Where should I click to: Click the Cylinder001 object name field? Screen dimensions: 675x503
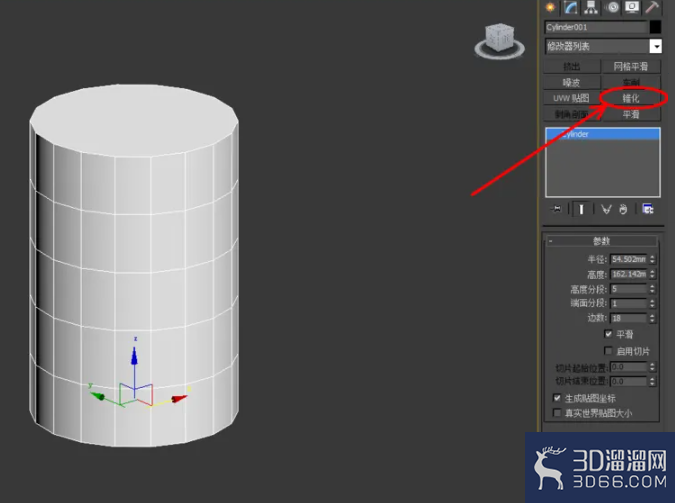point(596,27)
